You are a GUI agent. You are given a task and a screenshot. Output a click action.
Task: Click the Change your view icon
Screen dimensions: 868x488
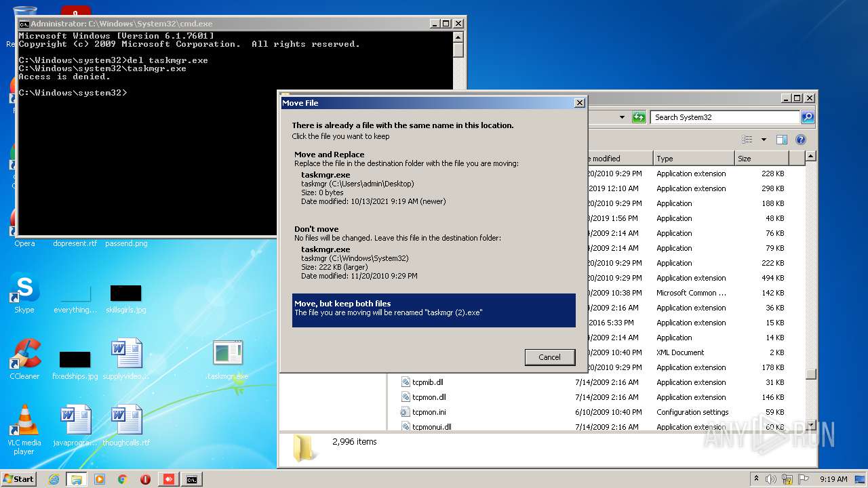tap(747, 140)
